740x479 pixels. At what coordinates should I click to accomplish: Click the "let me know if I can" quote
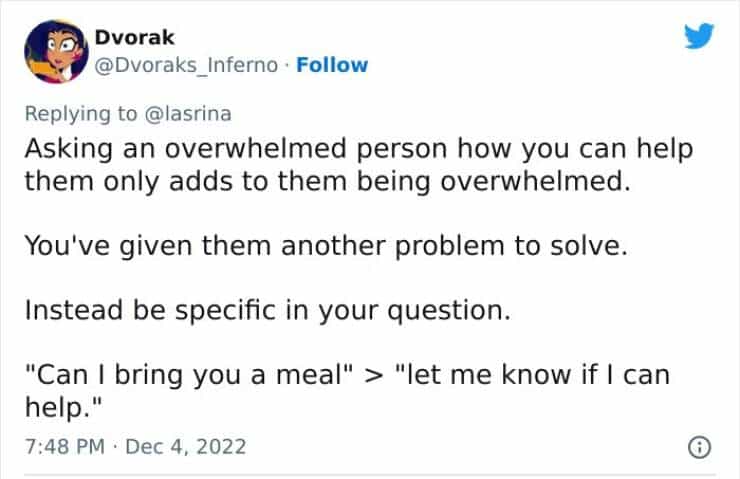click(x=532, y=375)
